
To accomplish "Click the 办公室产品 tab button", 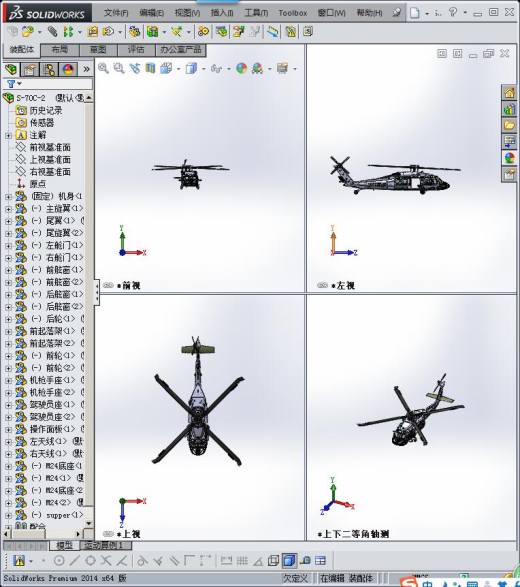I will point(181,49).
